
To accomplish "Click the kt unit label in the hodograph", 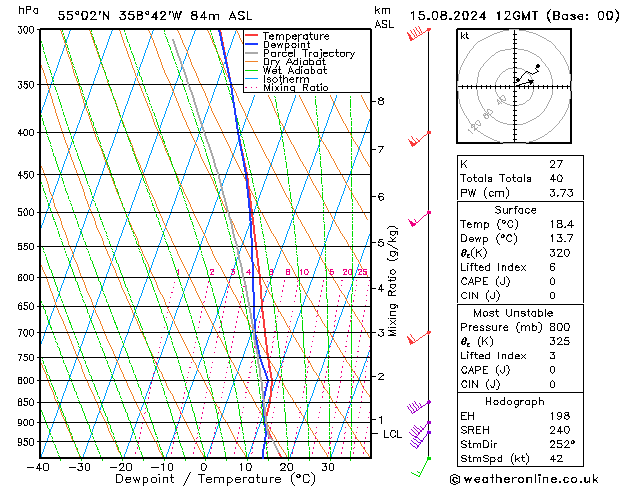I will [465, 36].
